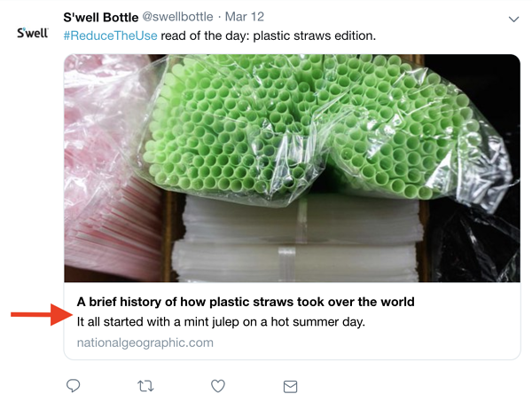Reply to the S'well Bottle tweet
Viewport: 532px width, 402px height.
click(73, 386)
